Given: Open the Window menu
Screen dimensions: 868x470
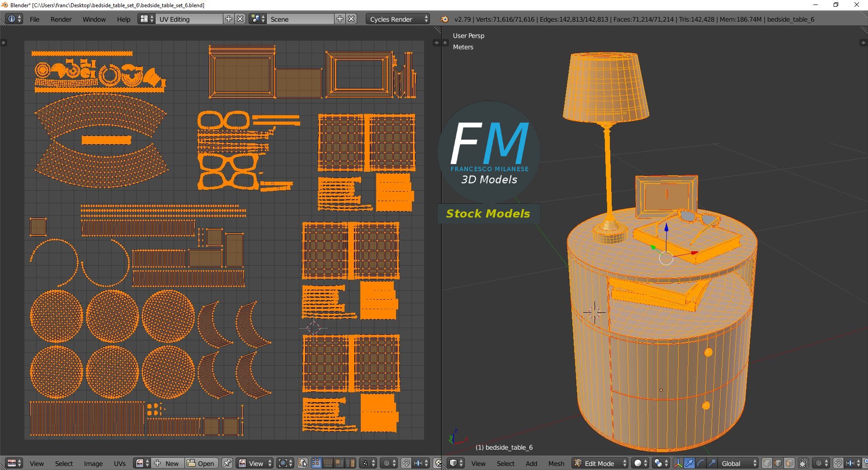Looking at the screenshot, I should coord(94,19).
